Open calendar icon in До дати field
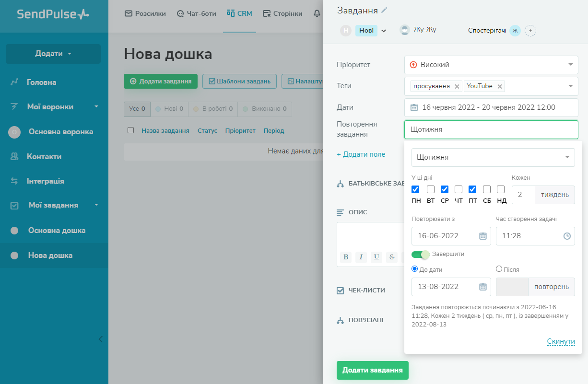This screenshot has height=384, width=588. pos(483,287)
